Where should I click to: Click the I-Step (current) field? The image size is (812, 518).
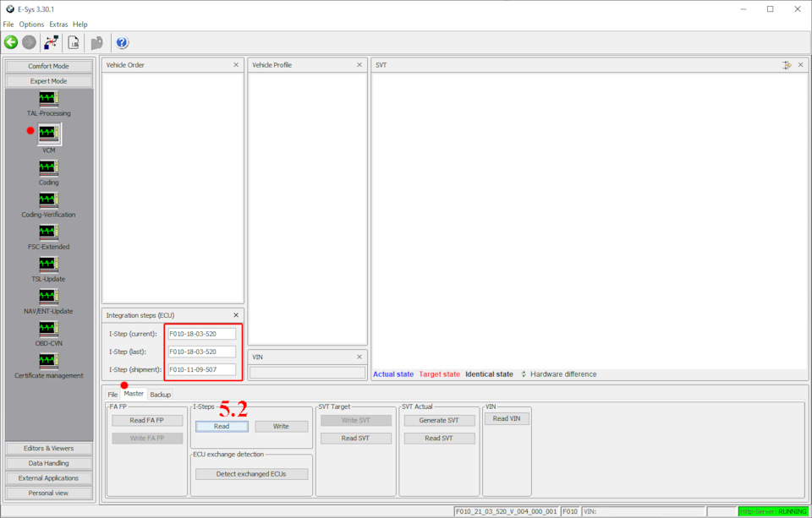(202, 334)
